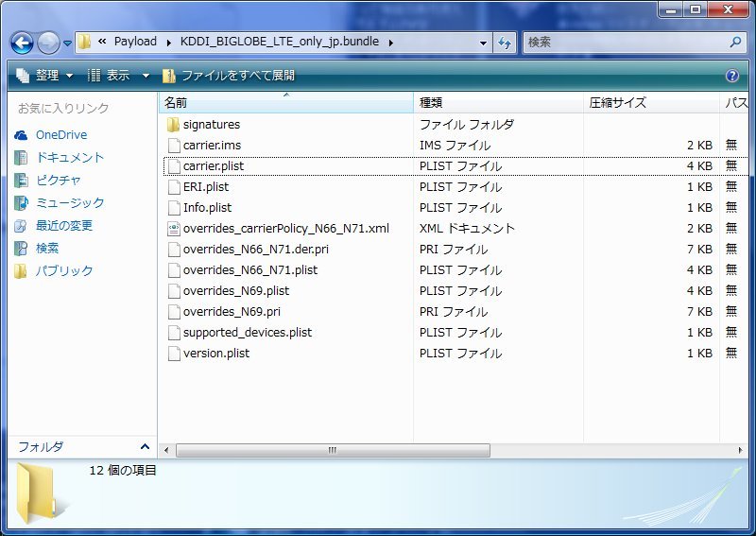Click the refresh button beside address bar
The width and height of the screenshot is (756, 536).
[x=505, y=43]
